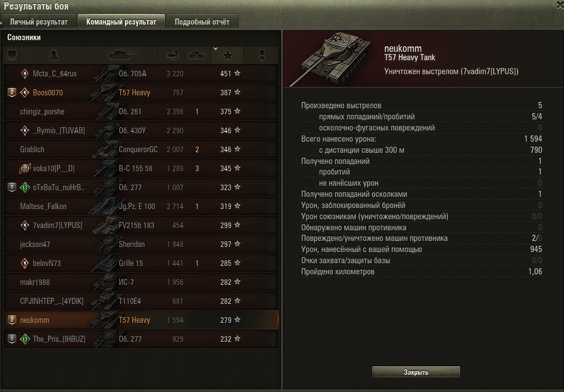Open the Личный результат tab
The image size is (564, 392).
38,22
